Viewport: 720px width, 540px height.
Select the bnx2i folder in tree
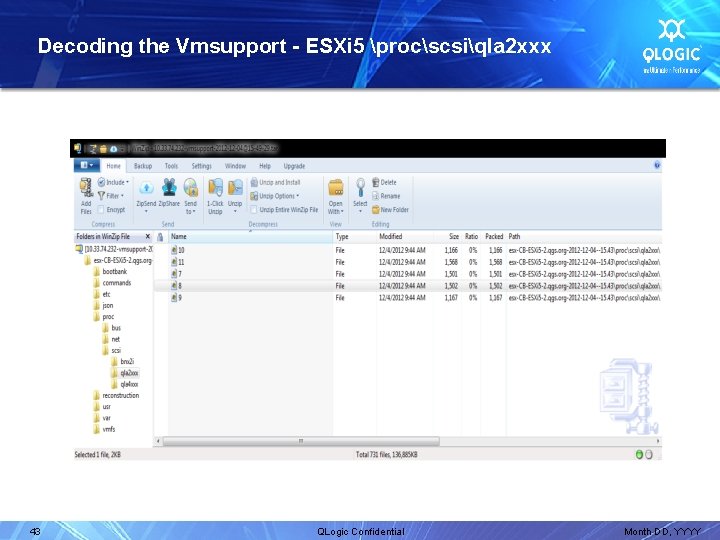[x=123, y=362]
